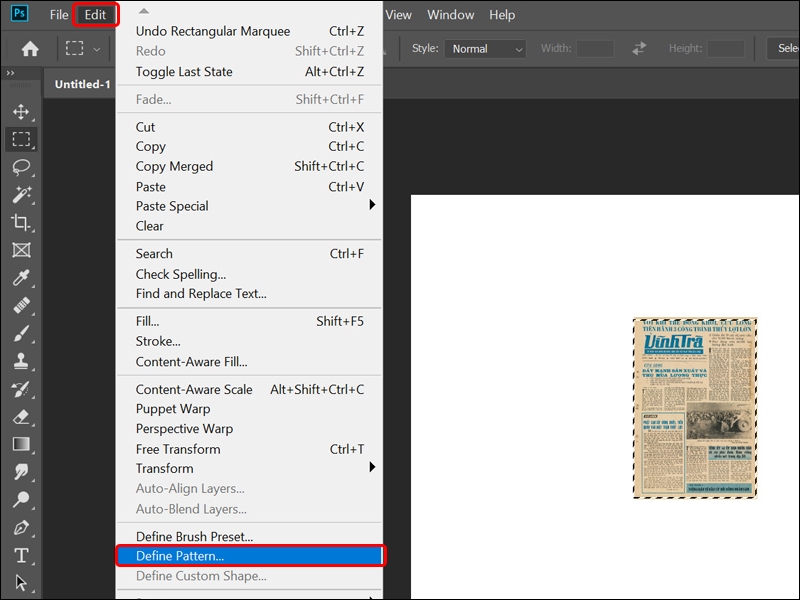This screenshot has width=800, height=600.
Task: Select the Pen tool
Action: (21, 527)
